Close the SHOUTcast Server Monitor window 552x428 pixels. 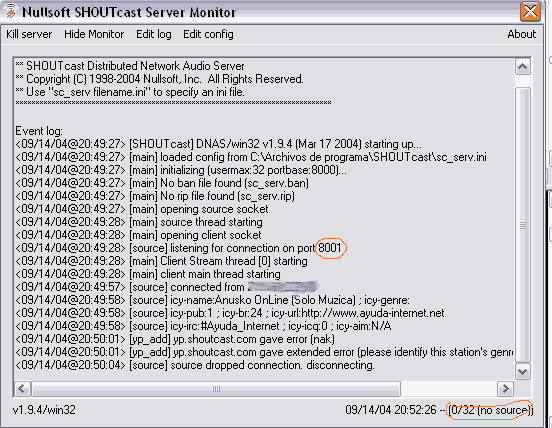[530, 11]
